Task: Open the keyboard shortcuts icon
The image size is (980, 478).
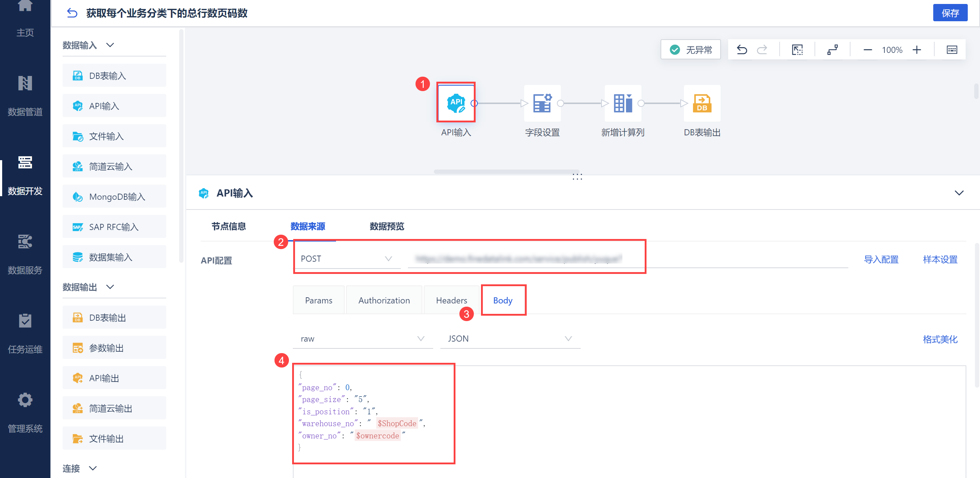Action: [952, 50]
